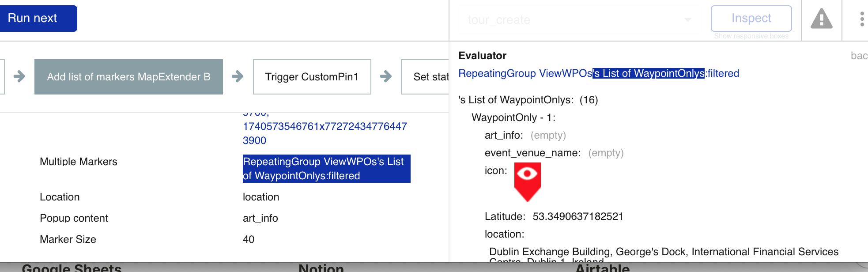Click the Run next button
The width and height of the screenshot is (868, 272).
pyautogui.click(x=38, y=18)
